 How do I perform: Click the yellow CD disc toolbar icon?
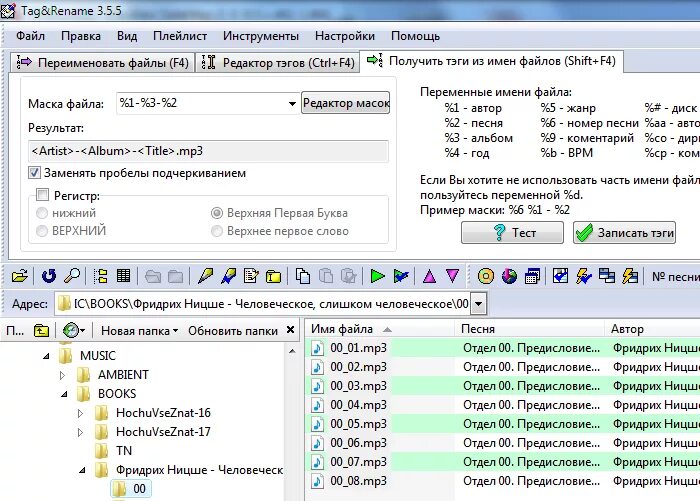click(486, 276)
